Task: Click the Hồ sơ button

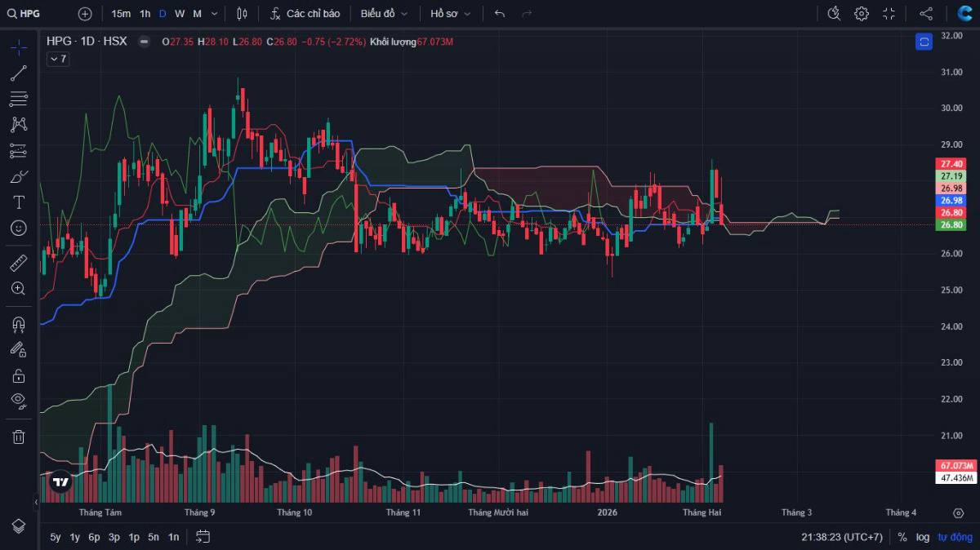Action: click(451, 14)
